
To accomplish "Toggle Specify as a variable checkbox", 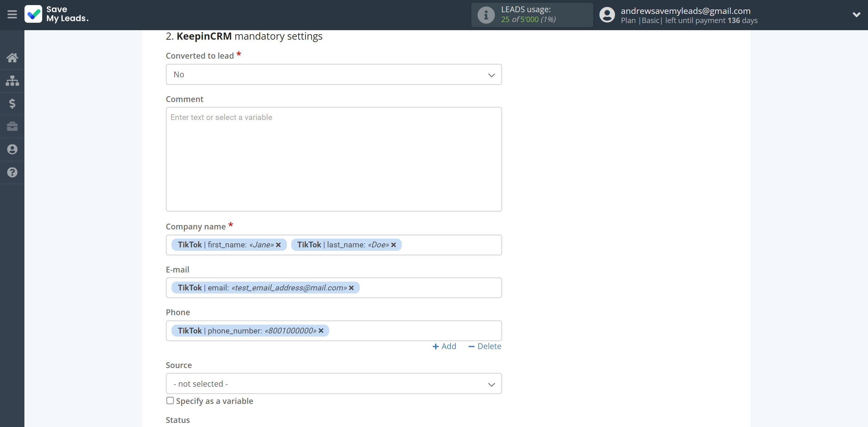I will pos(170,401).
